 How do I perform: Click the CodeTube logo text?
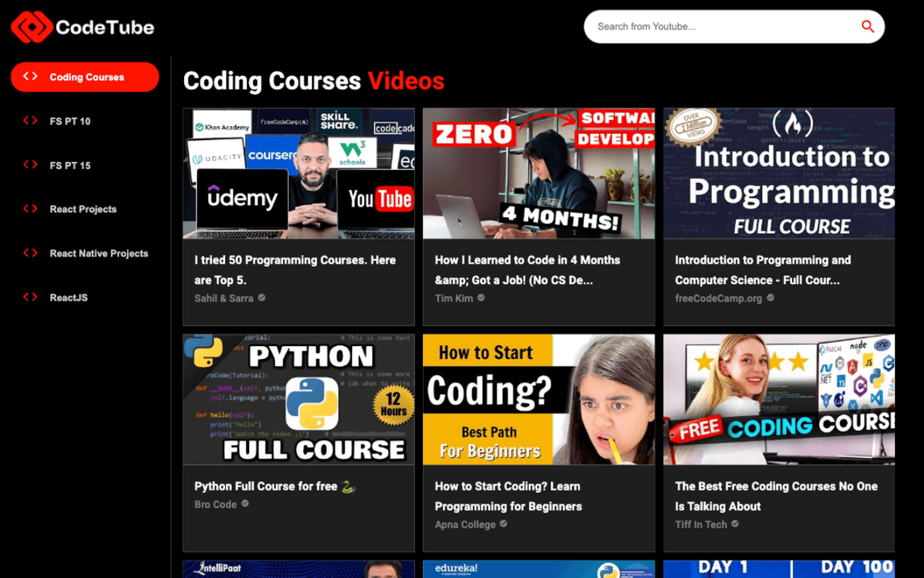105,27
